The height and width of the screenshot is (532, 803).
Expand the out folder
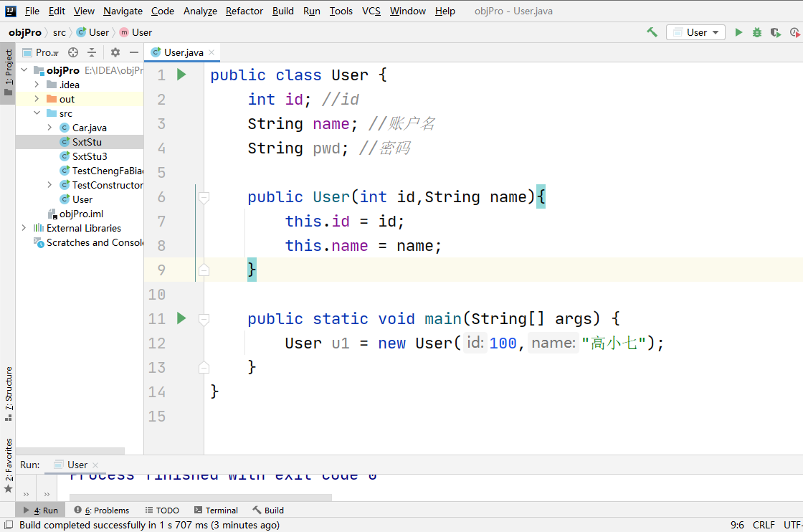[x=37, y=99]
